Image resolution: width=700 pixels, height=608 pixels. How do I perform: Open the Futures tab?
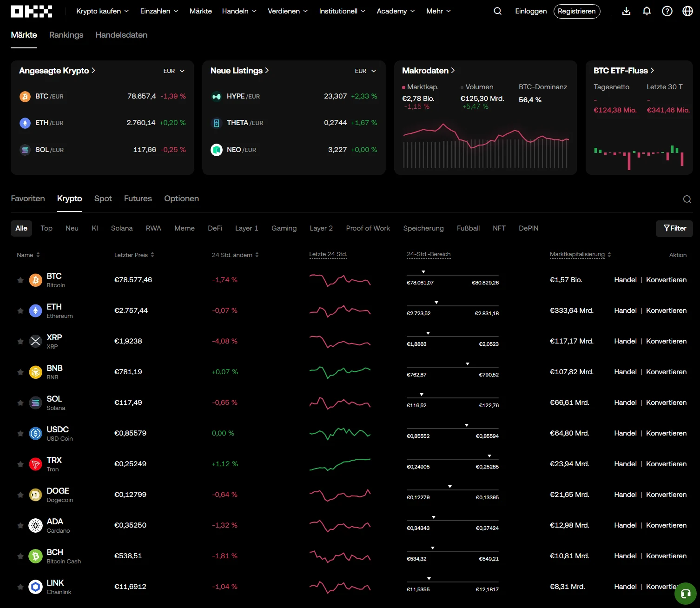[138, 198]
